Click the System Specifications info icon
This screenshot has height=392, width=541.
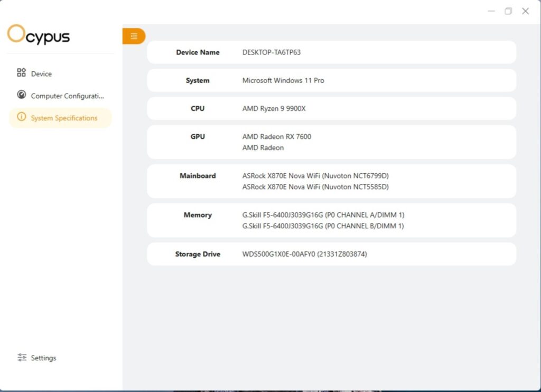pos(21,117)
